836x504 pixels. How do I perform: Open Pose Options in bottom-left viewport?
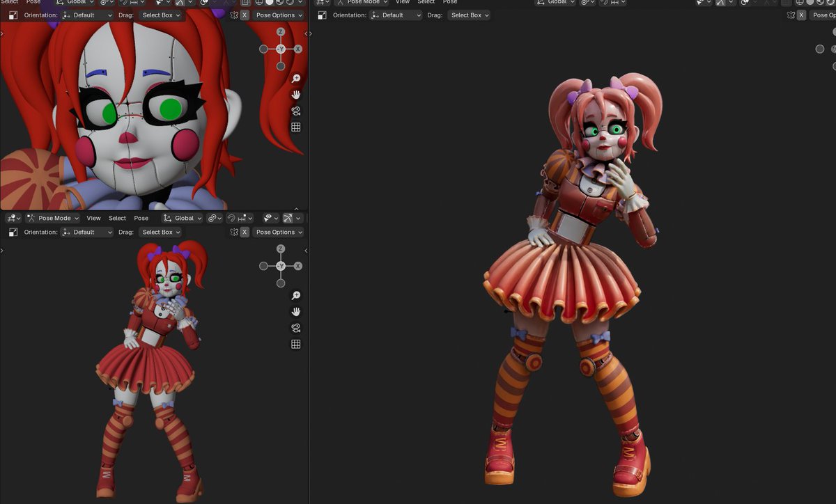[279, 232]
